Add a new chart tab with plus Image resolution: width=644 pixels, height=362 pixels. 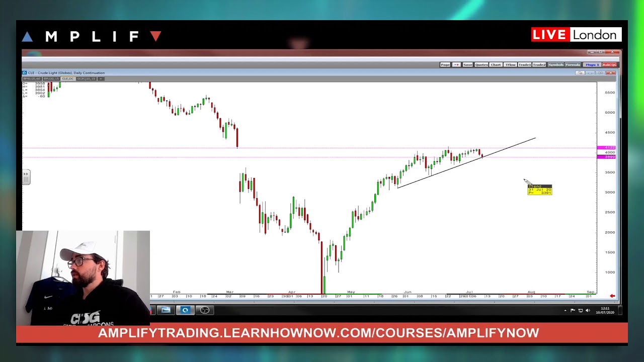[x=101, y=79]
